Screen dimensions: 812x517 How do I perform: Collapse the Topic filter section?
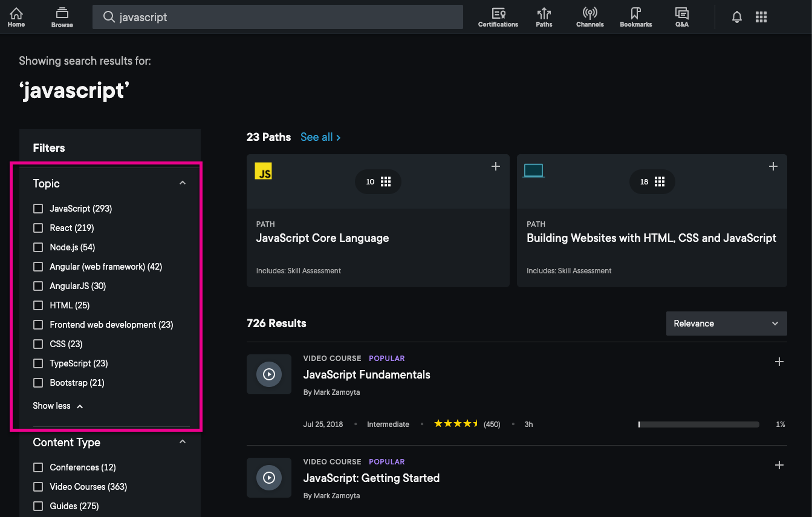pyautogui.click(x=183, y=183)
